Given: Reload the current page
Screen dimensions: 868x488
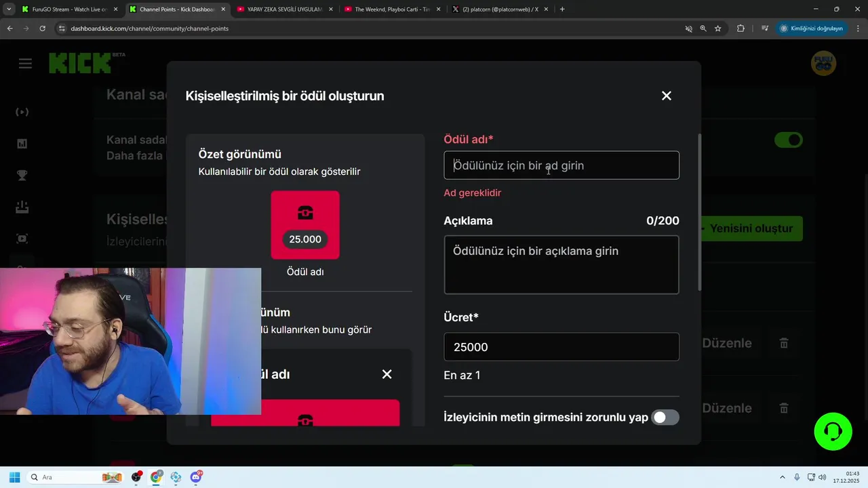Looking at the screenshot, I should (x=42, y=28).
